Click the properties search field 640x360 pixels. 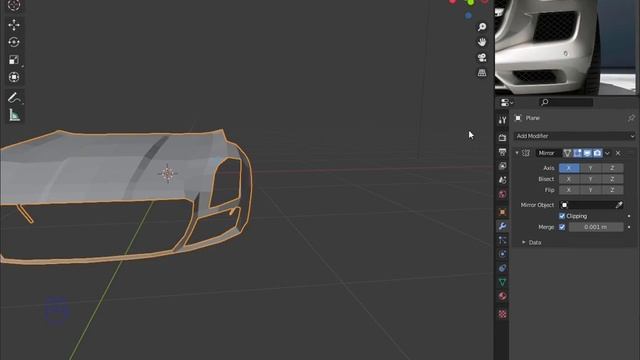[566, 102]
